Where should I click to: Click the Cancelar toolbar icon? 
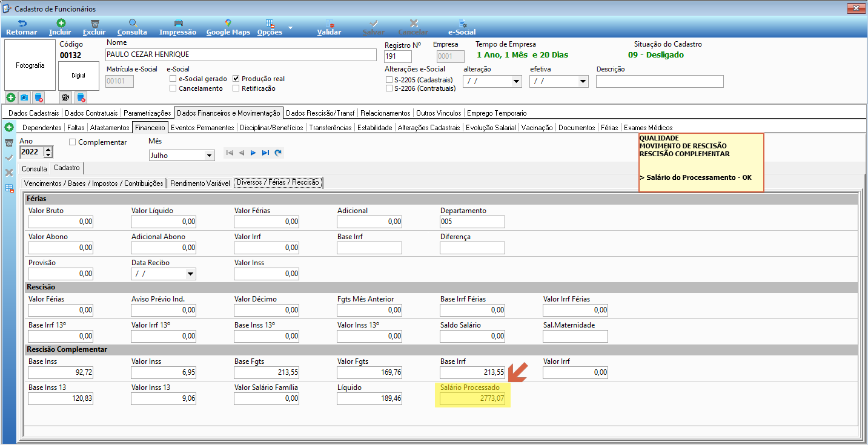pos(414,23)
